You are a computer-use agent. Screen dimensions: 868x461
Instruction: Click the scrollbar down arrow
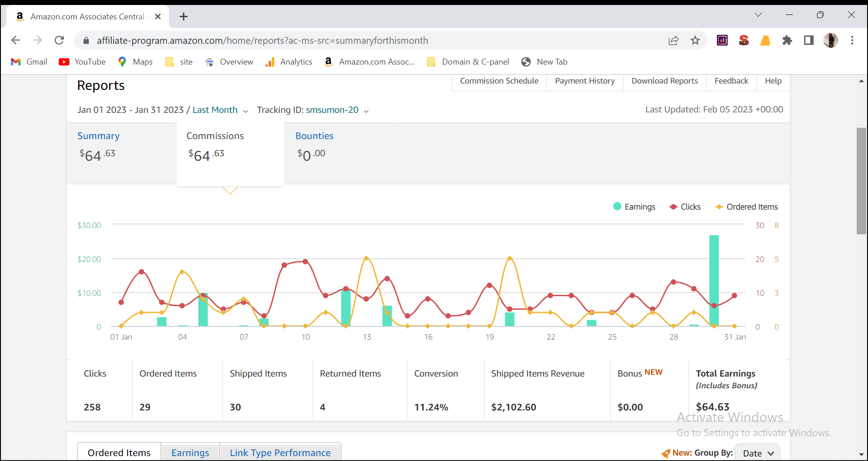[x=861, y=455]
